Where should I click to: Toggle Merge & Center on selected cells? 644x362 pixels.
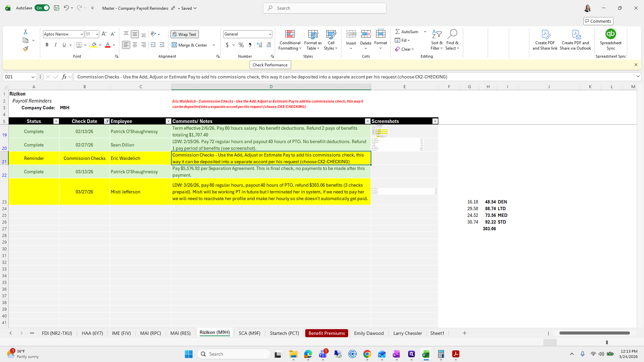point(190,45)
